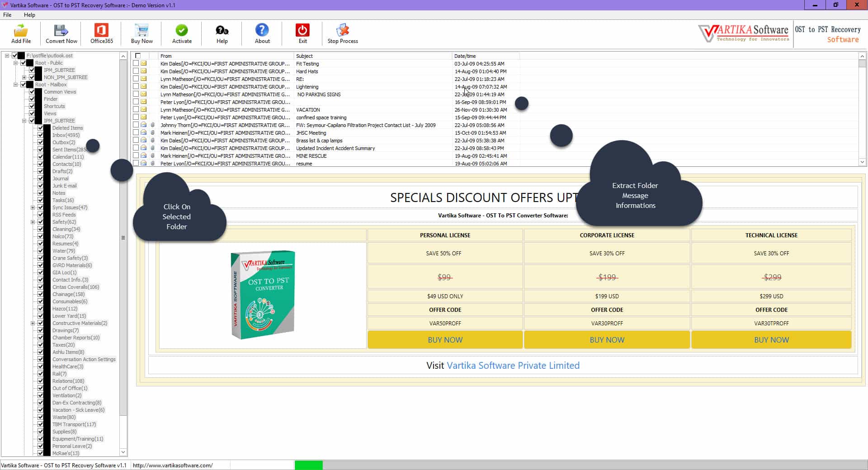Click attachment icon of Brass list email

point(153,141)
